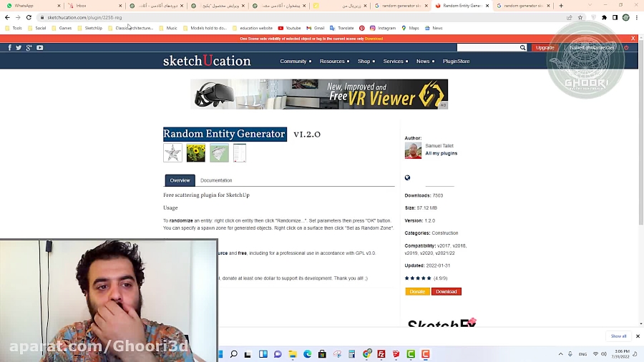Image resolution: width=644 pixels, height=362 pixels.
Task: Open Chrome three-dot menu
Action: [x=637, y=17]
